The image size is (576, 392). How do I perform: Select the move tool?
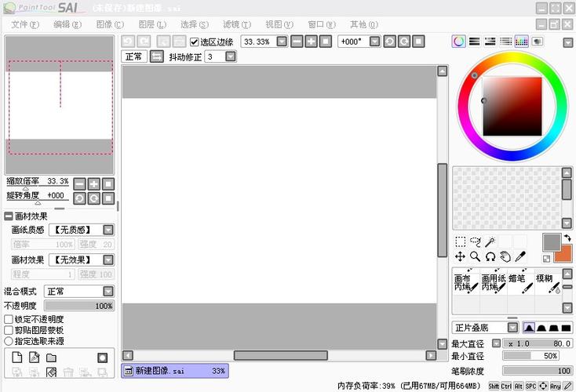pyautogui.click(x=461, y=256)
